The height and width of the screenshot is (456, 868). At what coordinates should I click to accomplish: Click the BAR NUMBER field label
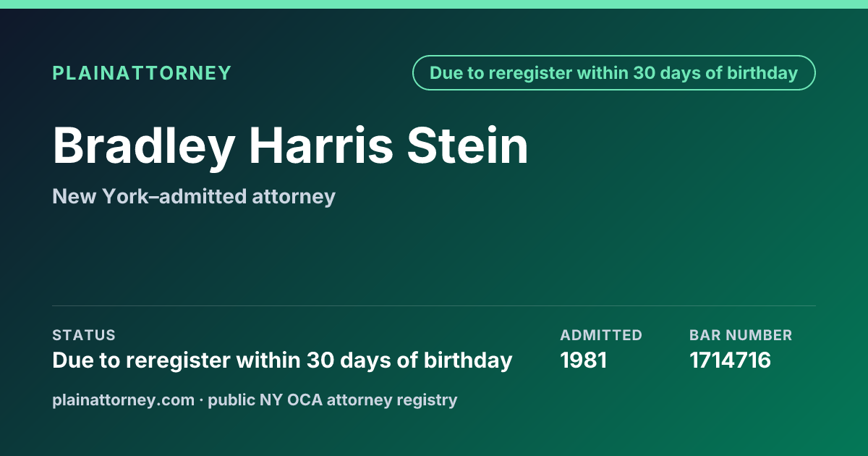click(741, 335)
